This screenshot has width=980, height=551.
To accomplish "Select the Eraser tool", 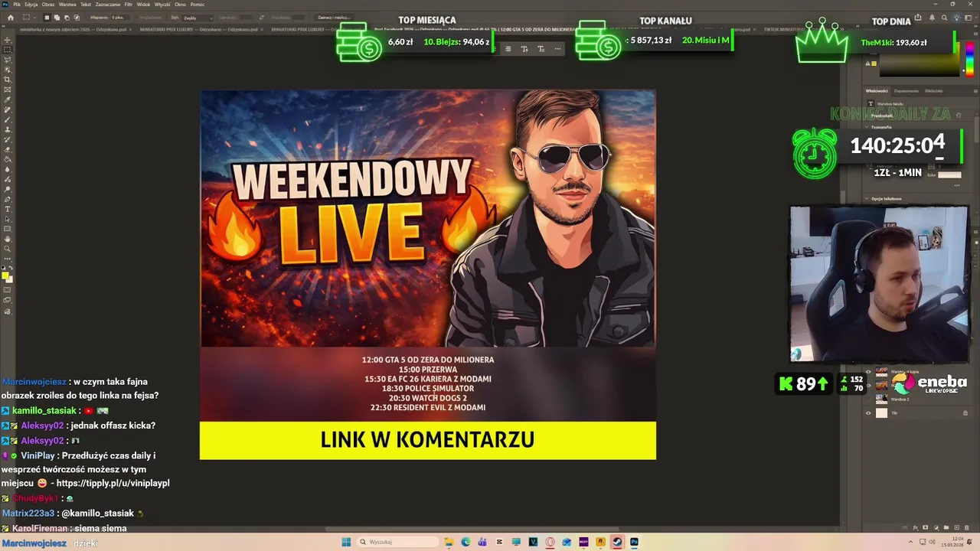I will [8, 149].
